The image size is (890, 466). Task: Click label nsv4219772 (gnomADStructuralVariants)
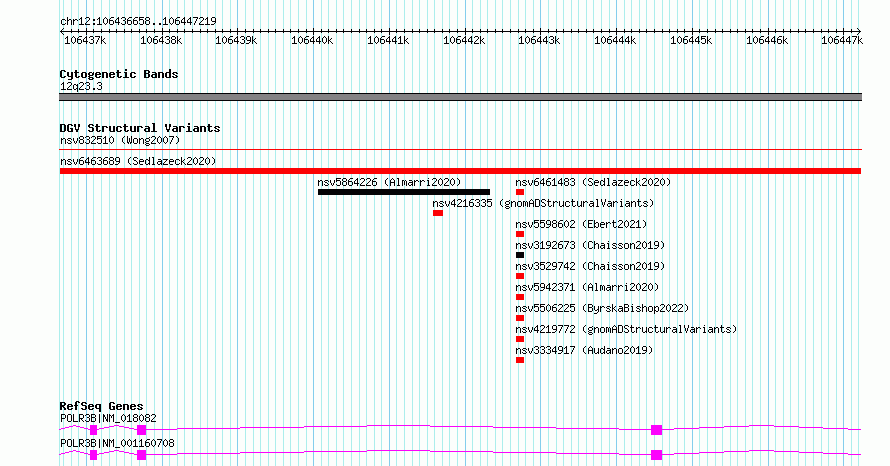point(626,329)
